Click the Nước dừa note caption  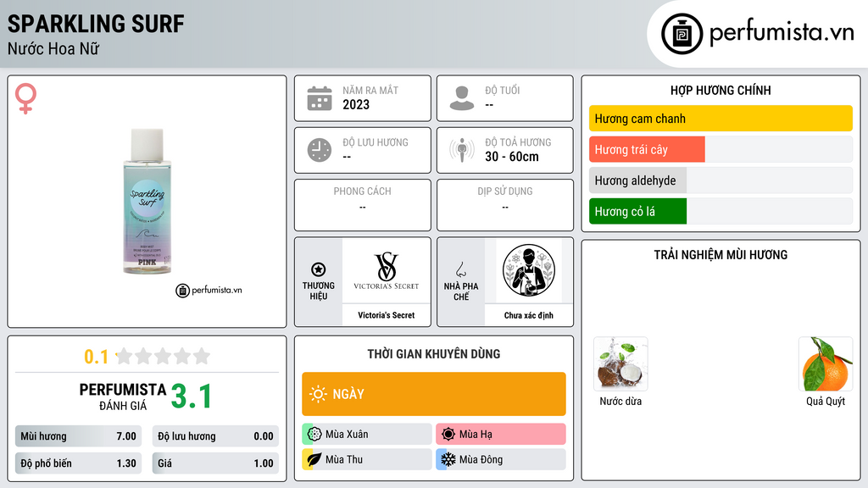pos(620,401)
